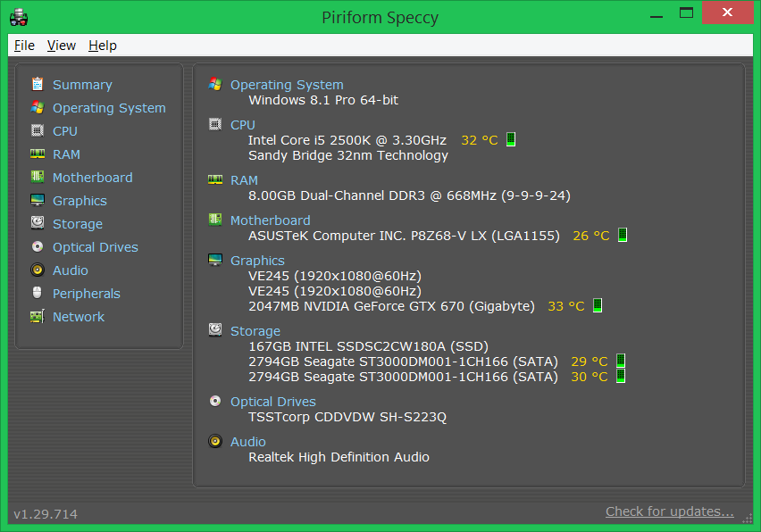Select Summary in the sidebar
Viewport: 761px width, 532px height.
tap(82, 85)
